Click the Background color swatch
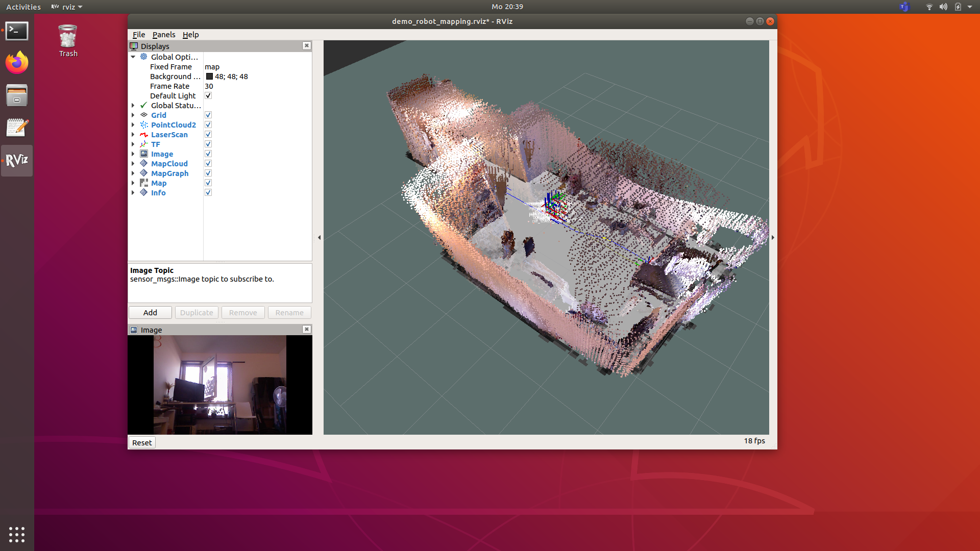This screenshot has height=551, width=980. click(x=209, y=77)
